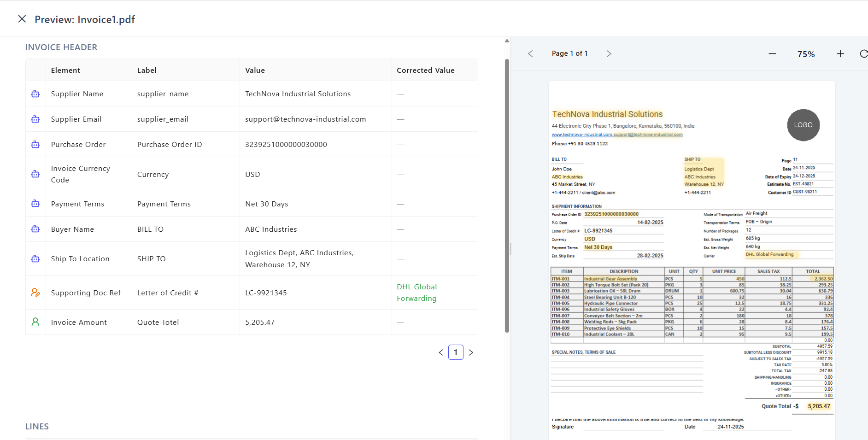Screen dimensions: 868x440
Task: Click user-edited icon beside Supporting Doc Ref
Action: coord(35,293)
